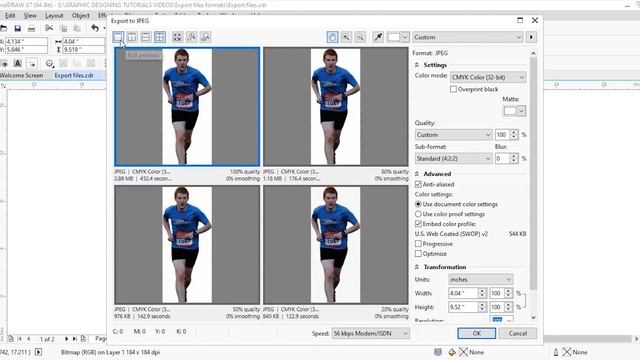Click the Print icon in CorelDRAW toolbar

(31, 28)
